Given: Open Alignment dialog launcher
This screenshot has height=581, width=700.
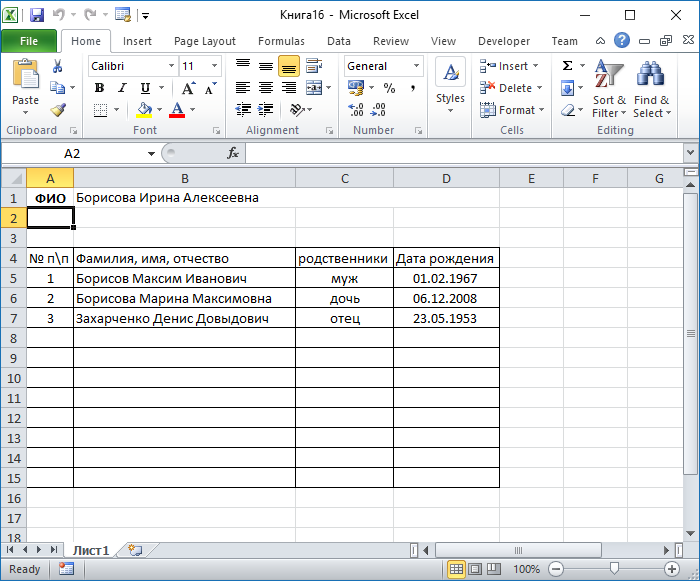Looking at the screenshot, I should click(x=329, y=130).
